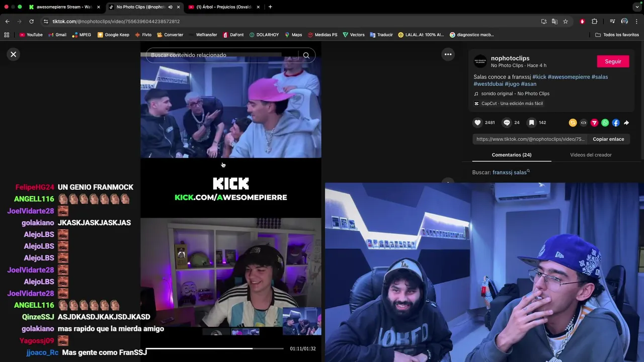Click the CapCut logo icon
Screen dimensions: 644x362
coord(476,104)
